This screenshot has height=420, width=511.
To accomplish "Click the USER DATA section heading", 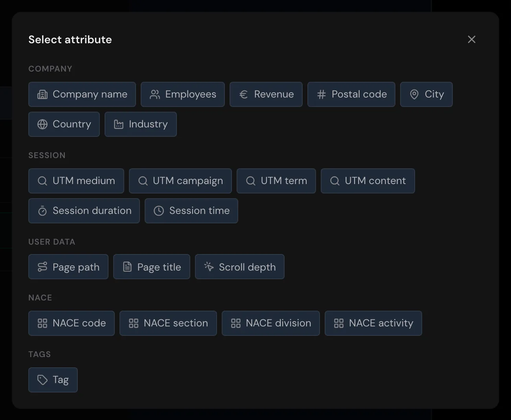I will (51, 242).
